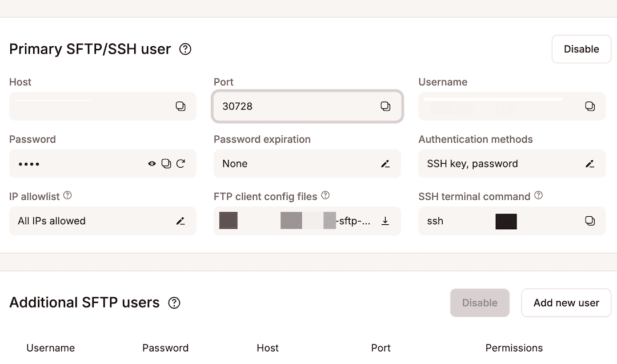The image size is (617, 364).
Task: Select the Port input field
Action: tap(286, 106)
